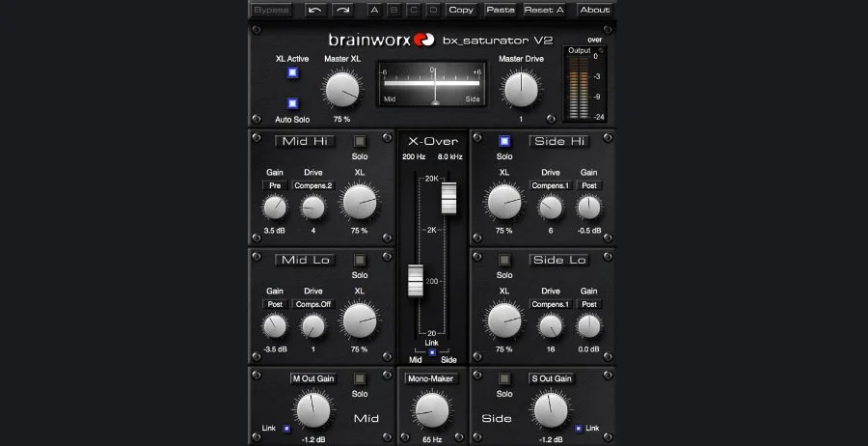Click the Mono-Maker 65 Hz value
The width and height of the screenshot is (868, 446).
click(x=432, y=440)
